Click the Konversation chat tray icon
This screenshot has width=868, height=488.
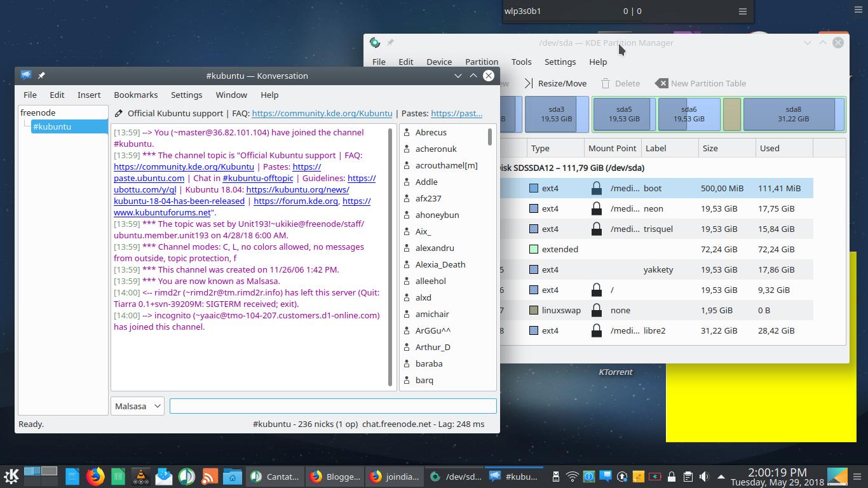606,477
